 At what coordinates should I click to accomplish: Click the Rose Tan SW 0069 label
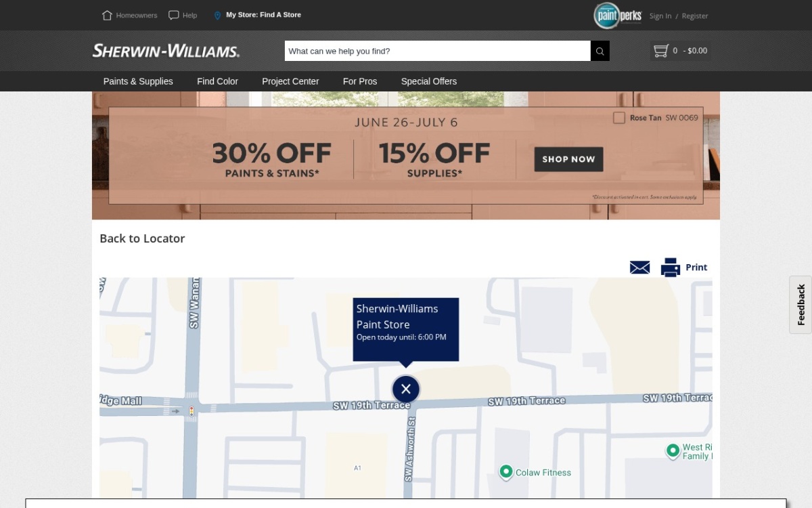point(664,118)
